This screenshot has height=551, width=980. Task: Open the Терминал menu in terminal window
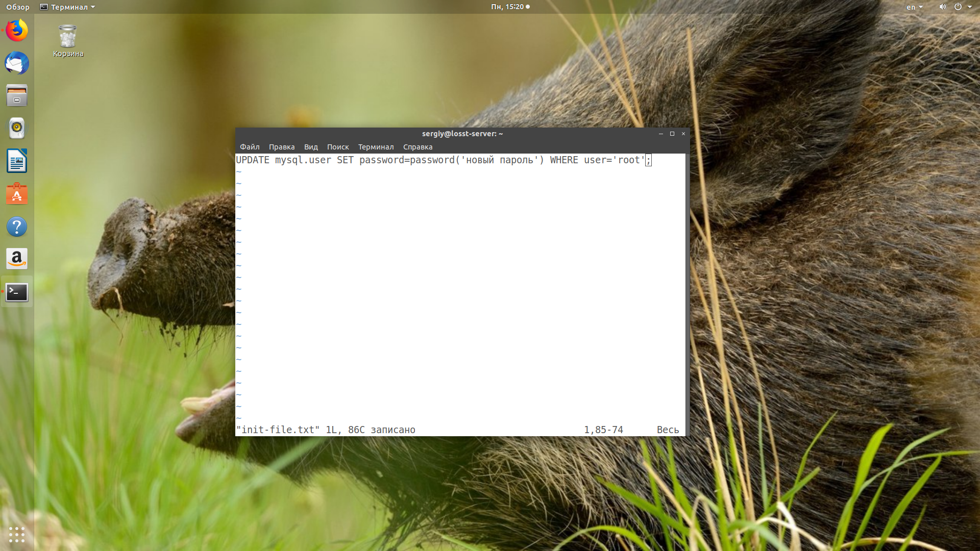click(x=376, y=147)
